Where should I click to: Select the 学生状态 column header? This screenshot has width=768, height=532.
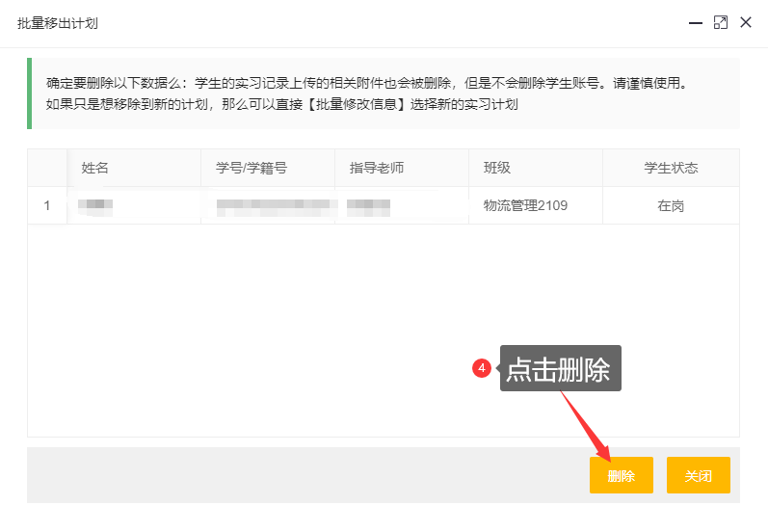tap(671, 168)
